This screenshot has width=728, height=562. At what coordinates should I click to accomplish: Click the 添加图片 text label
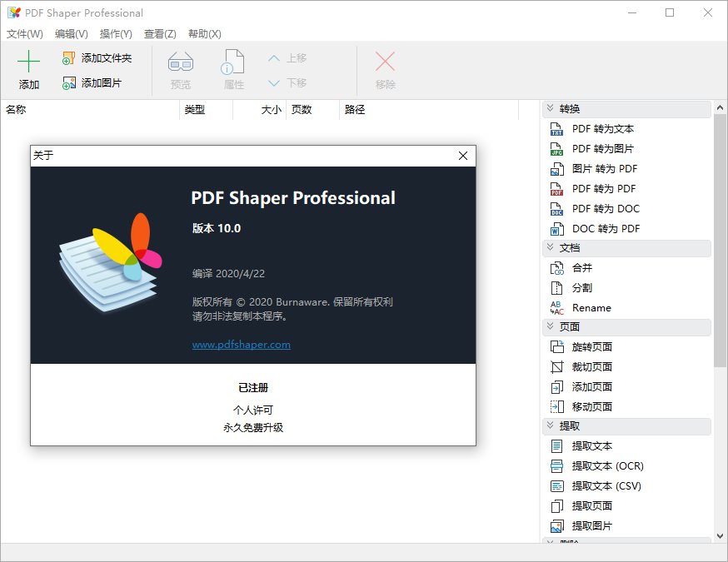(102, 83)
